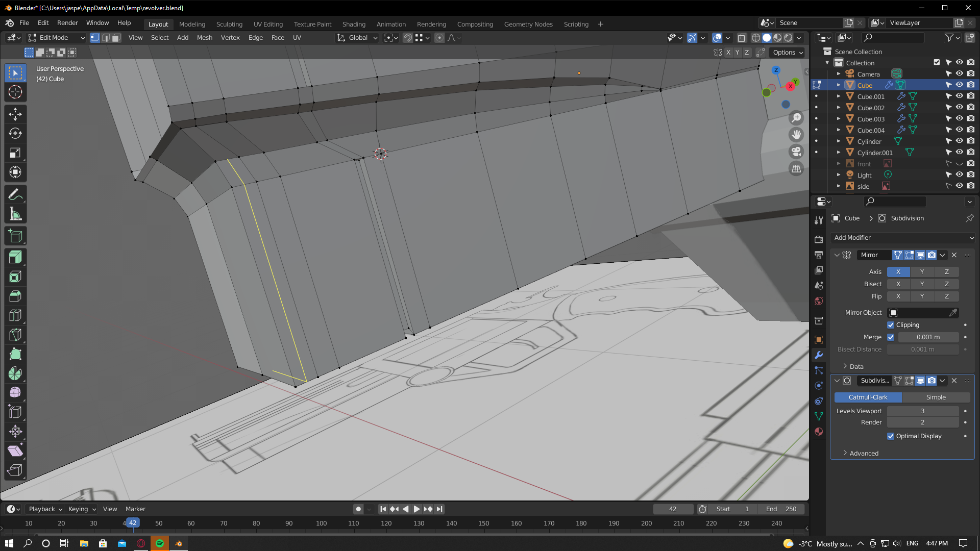Hide Cube.001 in the viewport
980x551 pixels.
point(959,96)
